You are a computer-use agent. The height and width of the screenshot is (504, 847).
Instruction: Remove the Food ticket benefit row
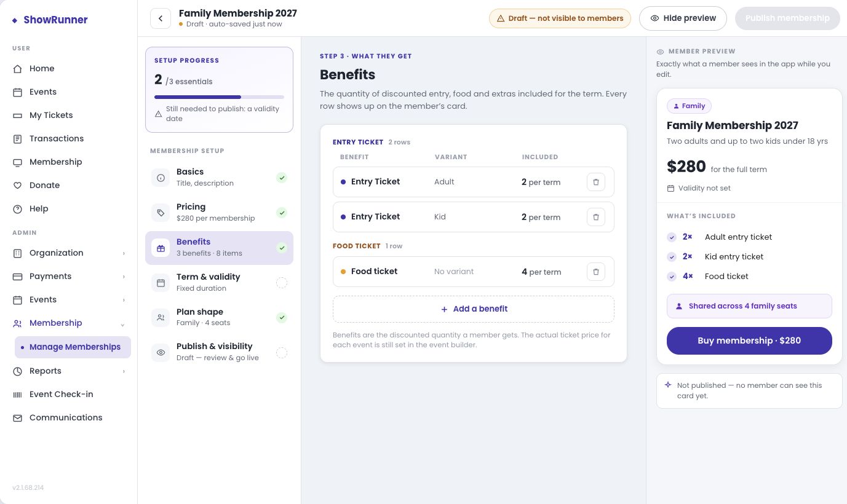pos(596,272)
